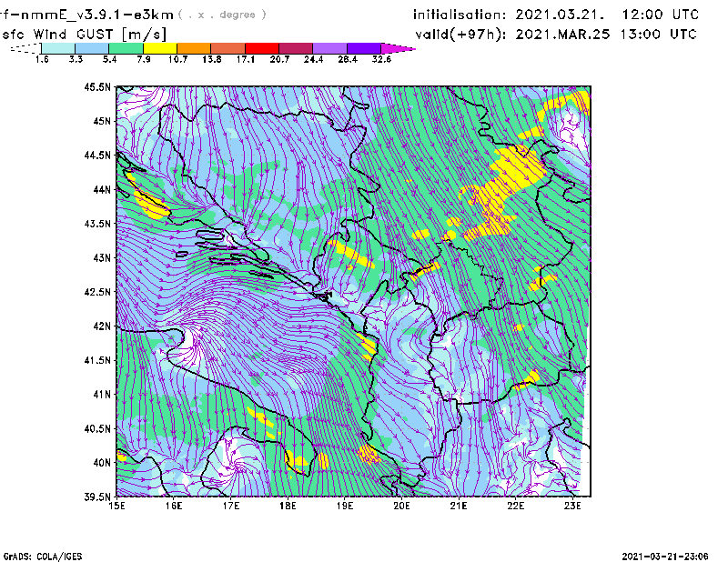Screen dimensions: 728x562
Task: Click the legend value 24.4
Action: (x=313, y=59)
